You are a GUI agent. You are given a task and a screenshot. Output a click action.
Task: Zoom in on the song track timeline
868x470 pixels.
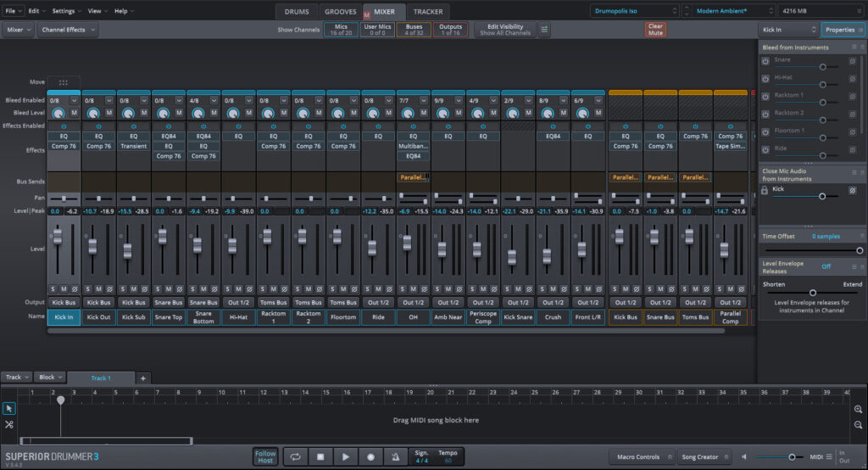coord(859,409)
